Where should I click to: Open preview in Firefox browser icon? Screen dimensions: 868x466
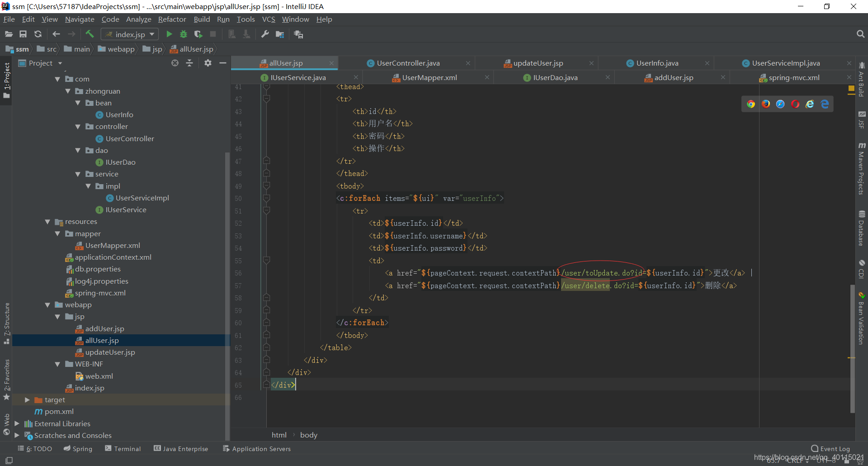coord(766,104)
